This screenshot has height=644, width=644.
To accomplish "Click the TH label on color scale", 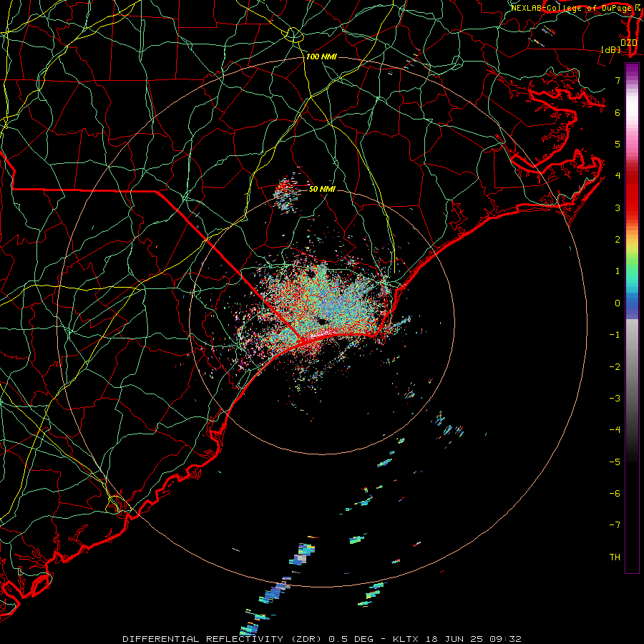I will (x=615, y=557).
